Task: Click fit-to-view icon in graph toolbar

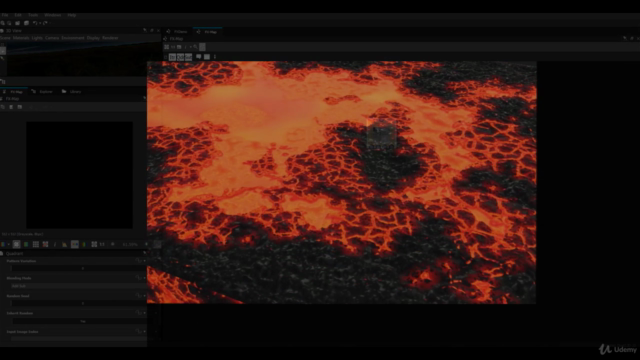Action: coord(167,47)
